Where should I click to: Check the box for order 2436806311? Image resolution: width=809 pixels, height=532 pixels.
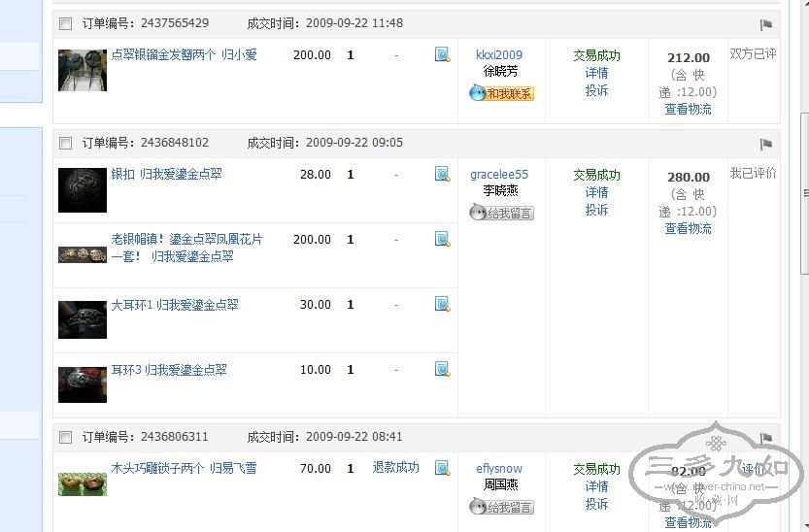point(66,437)
